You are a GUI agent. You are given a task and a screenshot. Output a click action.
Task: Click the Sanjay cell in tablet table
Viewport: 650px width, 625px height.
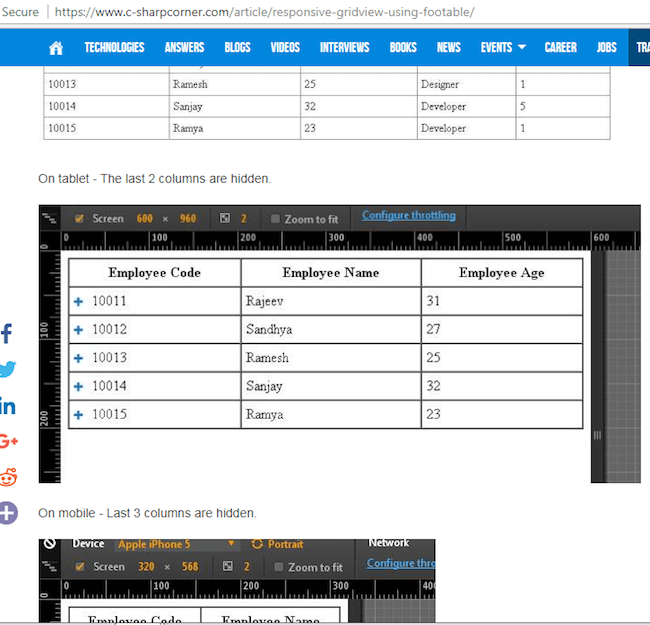331,386
